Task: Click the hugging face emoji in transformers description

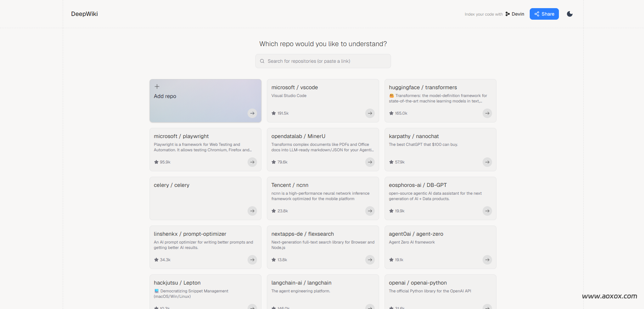Action: (392, 96)
